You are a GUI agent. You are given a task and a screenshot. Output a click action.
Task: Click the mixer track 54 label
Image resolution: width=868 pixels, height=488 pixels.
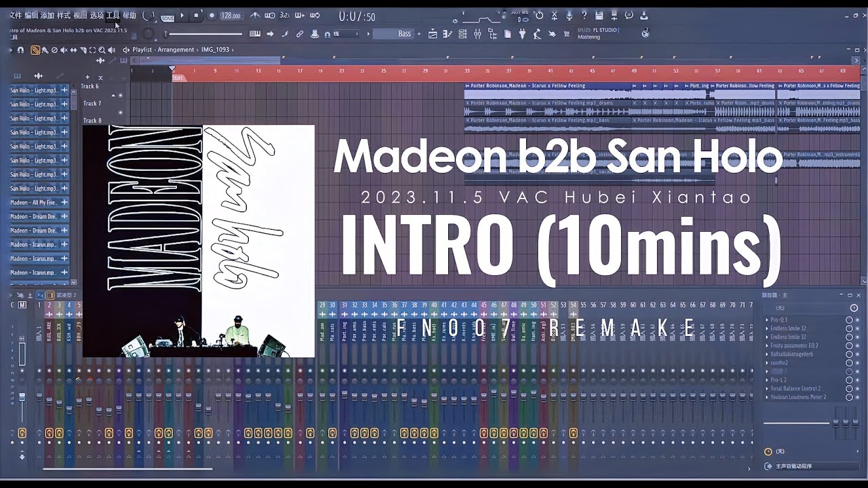coord(573,305)
